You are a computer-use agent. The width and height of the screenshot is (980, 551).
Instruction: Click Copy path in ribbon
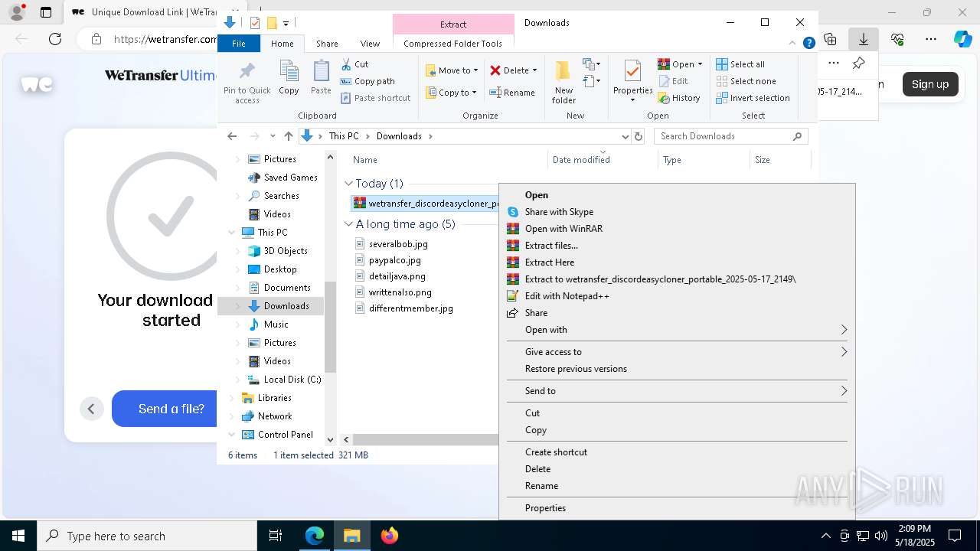coord(367,81)
